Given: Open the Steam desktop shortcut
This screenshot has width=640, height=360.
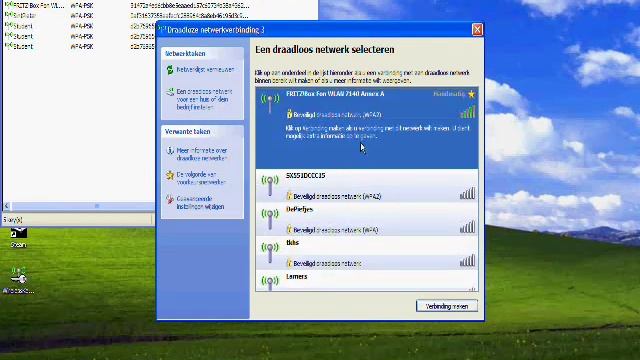Looking at the screenshot, I should (18, 237).
